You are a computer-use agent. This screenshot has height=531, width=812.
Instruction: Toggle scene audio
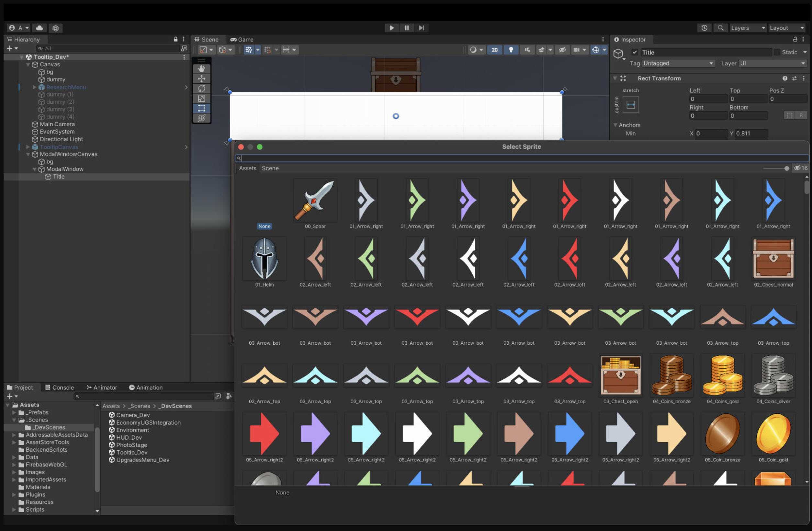527,50
